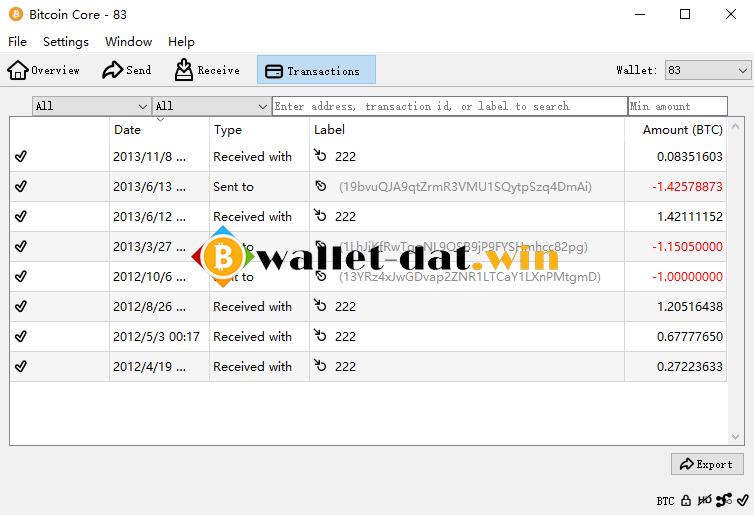The height and width of the screenshot is (515, 754).
Task: Click confirmed checkmark icon of 2013/6/13 transaction
Action: [21, 186]
